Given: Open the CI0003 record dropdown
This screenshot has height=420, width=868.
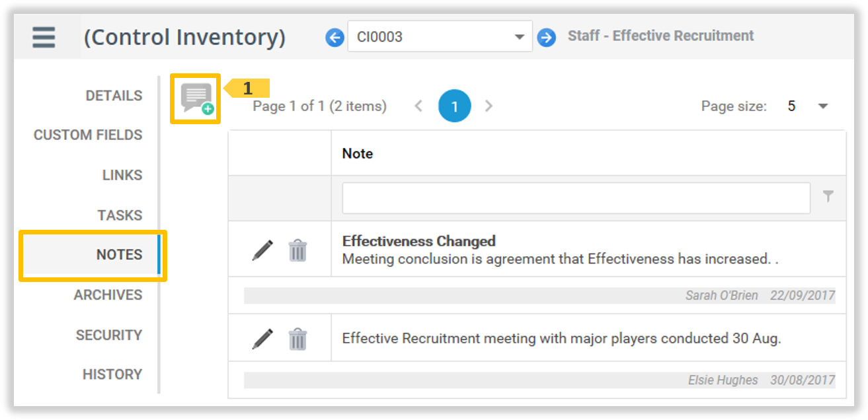Looking at the screenshot, I should (x=520, y=37).
